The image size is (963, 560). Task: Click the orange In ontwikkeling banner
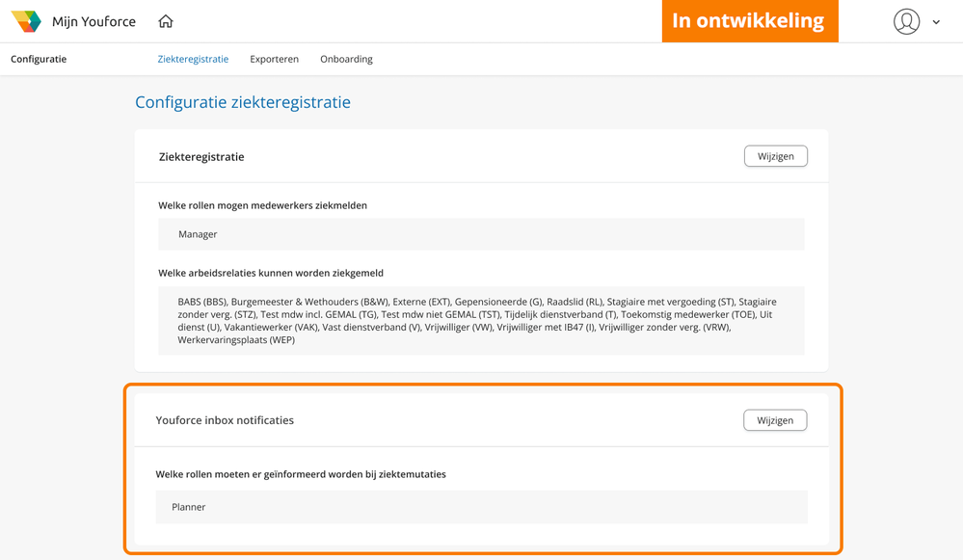pyautogui.click(x=749, y=21)
